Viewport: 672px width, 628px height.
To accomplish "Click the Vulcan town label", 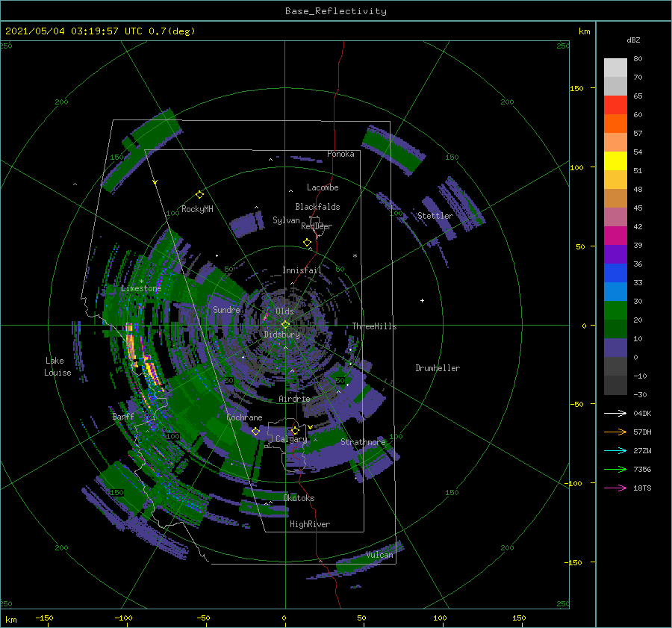I will (379, 555).
